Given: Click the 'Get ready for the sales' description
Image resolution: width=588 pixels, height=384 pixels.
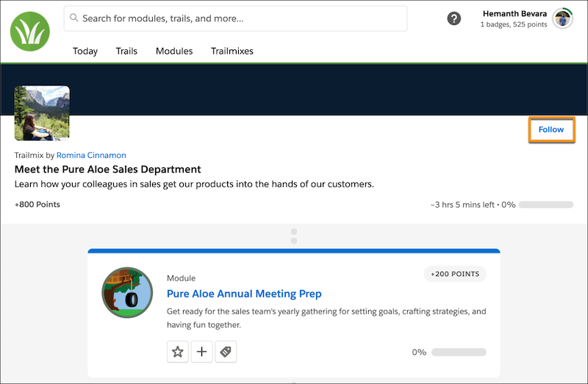Looking at the screenshot, I should click(x=326, y=318).
